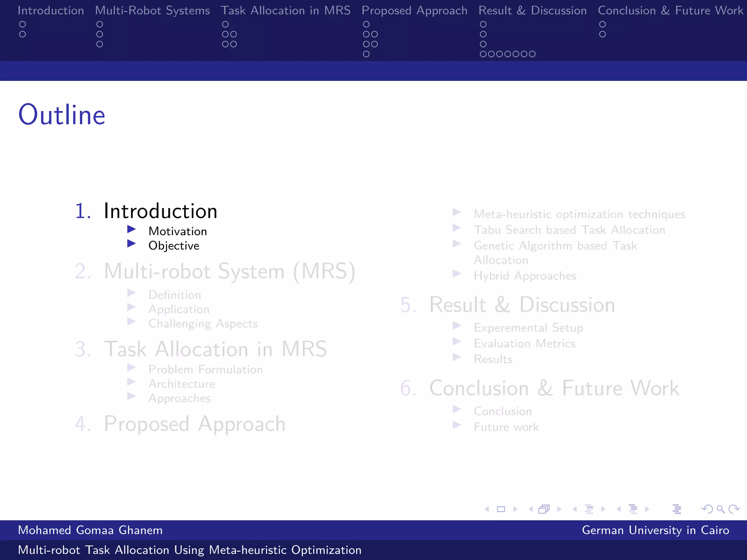Image resolution: width=747 pixels, height=560 pixels.
Task: Click the triangle bullet beside Hybrid Approaches
Action: 457,274
